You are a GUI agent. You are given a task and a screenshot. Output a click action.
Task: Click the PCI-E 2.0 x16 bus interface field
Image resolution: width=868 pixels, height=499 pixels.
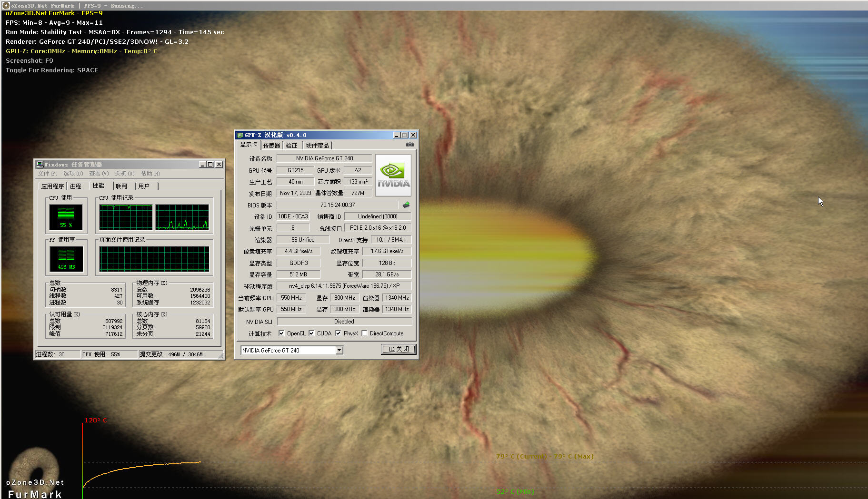[378, 228]
